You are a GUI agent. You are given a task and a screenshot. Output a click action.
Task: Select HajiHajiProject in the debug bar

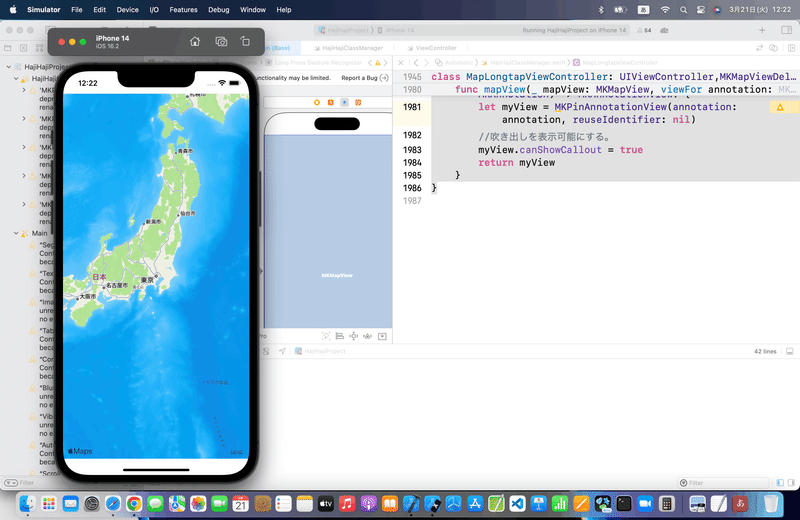click(x=320, y=351)
